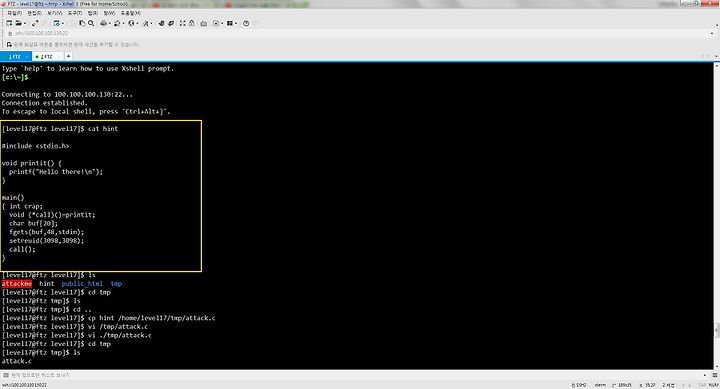Screen dimensions: 720x389
Task: Click the plus button to add tab
Action: click(x=68, y=56)
